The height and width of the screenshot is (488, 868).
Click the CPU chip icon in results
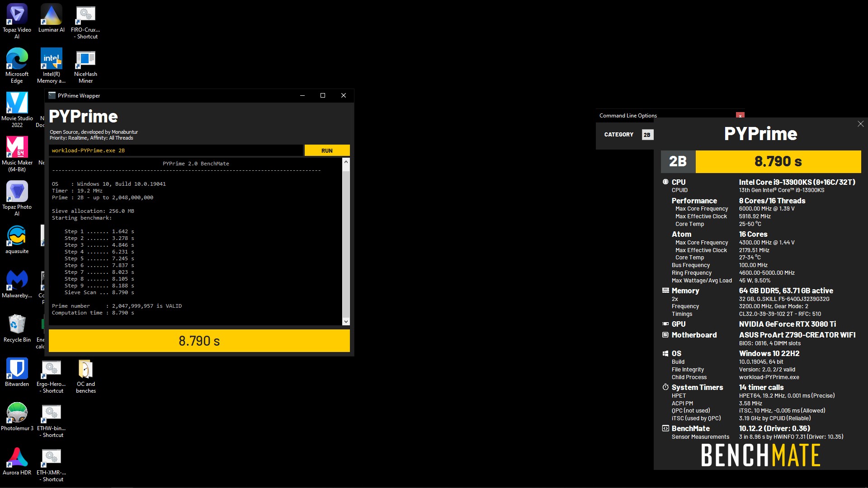[x=665, y=182]
